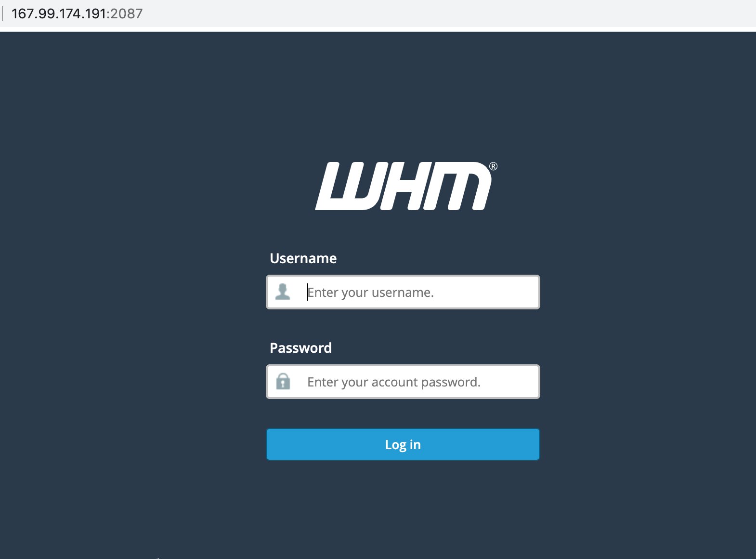Click the letter M in the WHM logo
Viewport: 756px width, 559px height.
click(458, 186)
